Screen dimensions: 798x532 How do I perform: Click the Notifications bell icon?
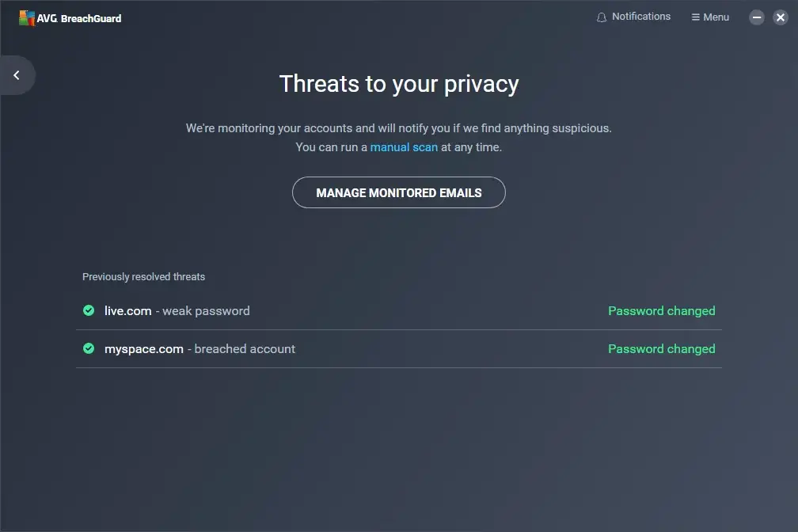(x=602, y=17)
